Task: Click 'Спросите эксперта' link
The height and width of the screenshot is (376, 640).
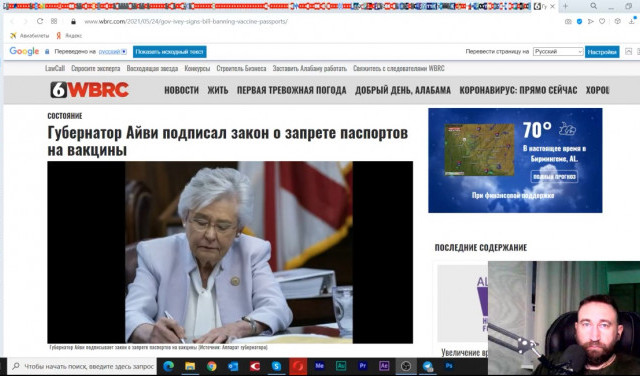Action: (96, 69)
